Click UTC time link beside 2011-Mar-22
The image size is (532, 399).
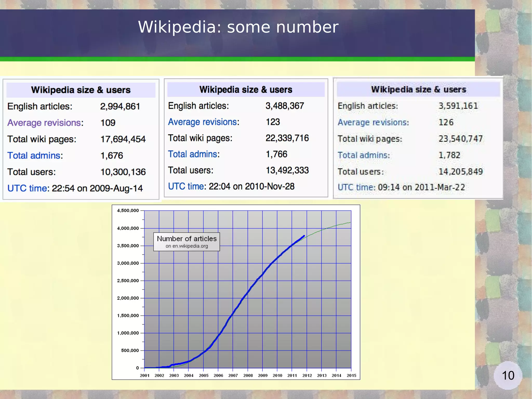tap(355, 187)
